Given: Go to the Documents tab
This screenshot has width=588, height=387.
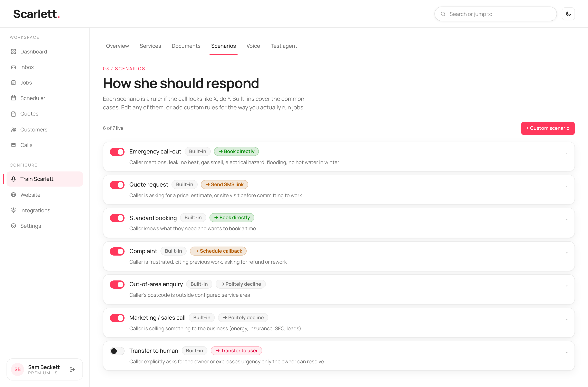Looking at the screenshot, I should click(186, 46).
